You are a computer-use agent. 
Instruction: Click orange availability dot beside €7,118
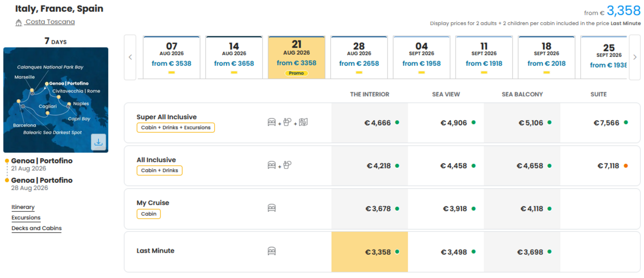(x=626, y=166)
